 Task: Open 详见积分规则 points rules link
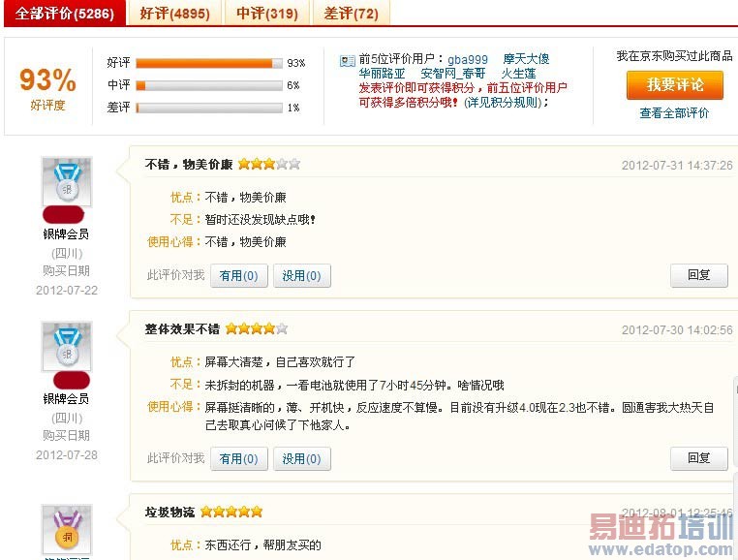click(504, 103)
